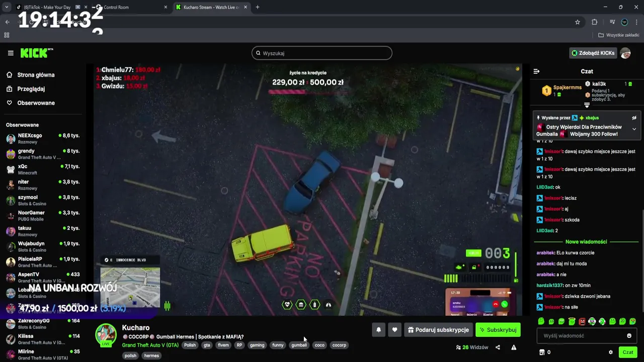644x362 pixels.
Task: Open xQc channel in followed list
Action: pos(43,169)
